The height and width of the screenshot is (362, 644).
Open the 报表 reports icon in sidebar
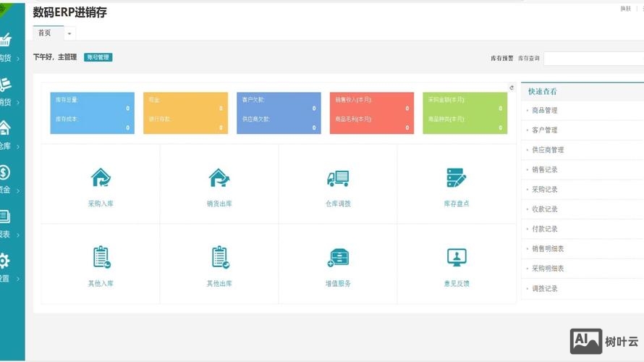click(4, 216)
